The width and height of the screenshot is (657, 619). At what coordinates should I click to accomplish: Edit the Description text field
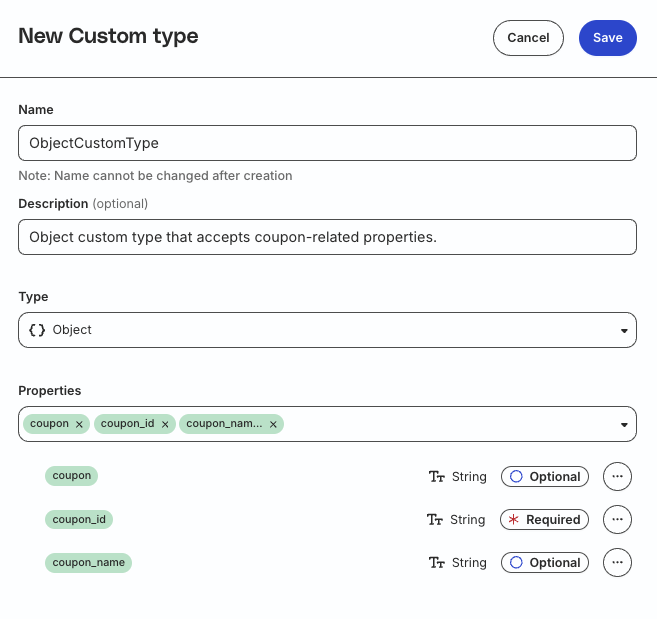pyautogui.click(x=327, y=237)
